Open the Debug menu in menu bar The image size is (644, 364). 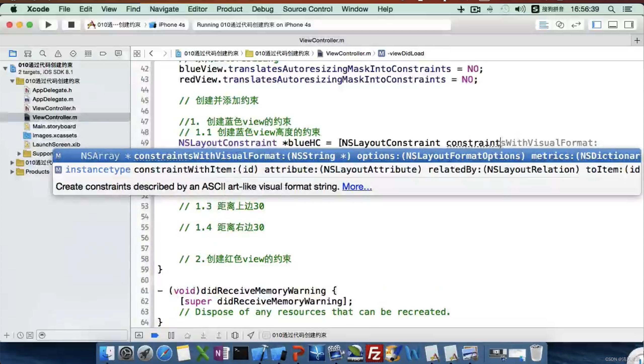click(x=262, y=9)
